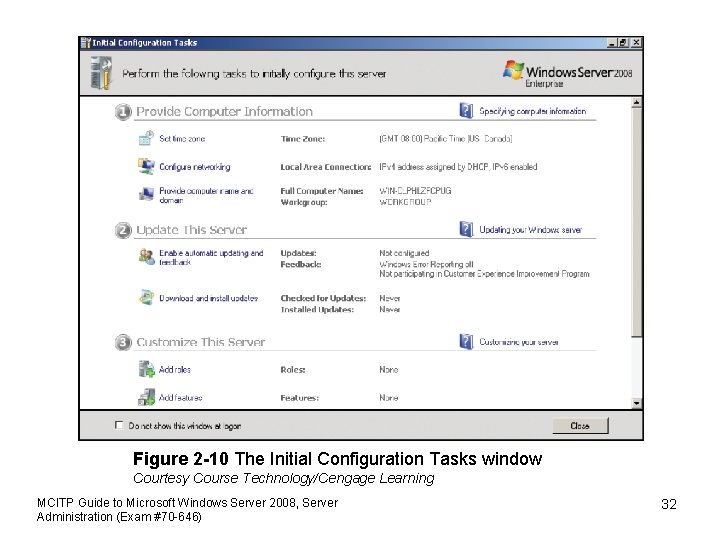The image size is (720, 540).
Task: Open Updating your Windows server help link
Action: [x=530, y=230]
